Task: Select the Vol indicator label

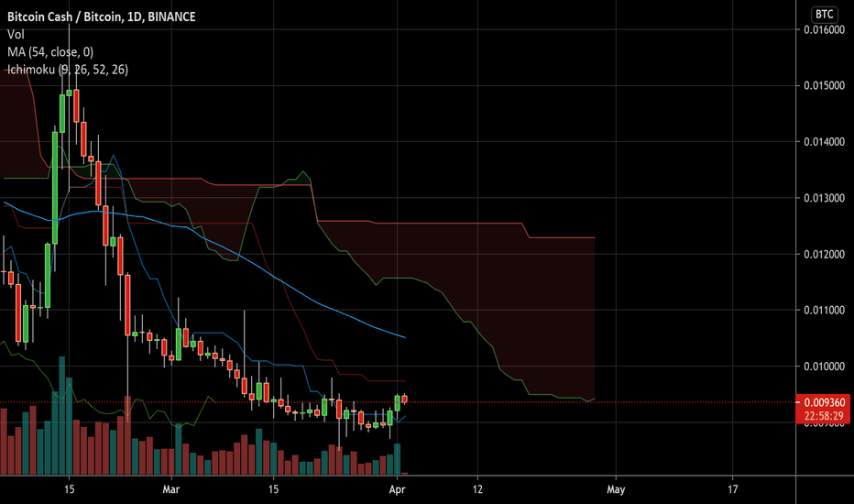Action: pos(16,34)
